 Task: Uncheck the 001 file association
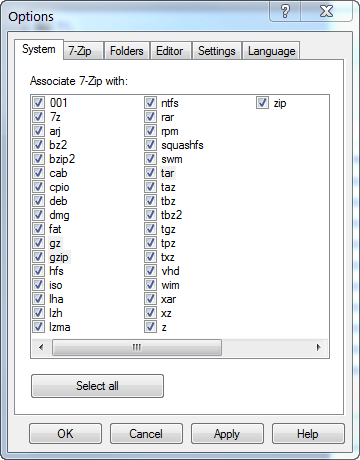tap(38, 103)
